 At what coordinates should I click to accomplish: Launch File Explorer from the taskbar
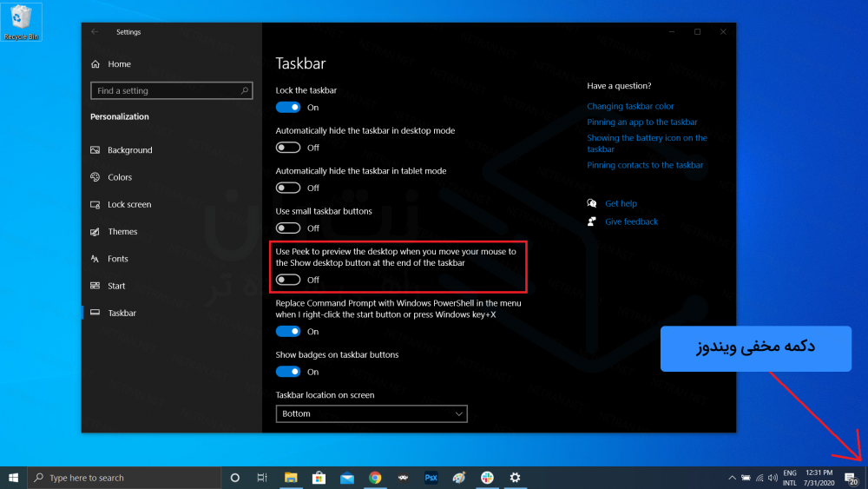(291, 478)
